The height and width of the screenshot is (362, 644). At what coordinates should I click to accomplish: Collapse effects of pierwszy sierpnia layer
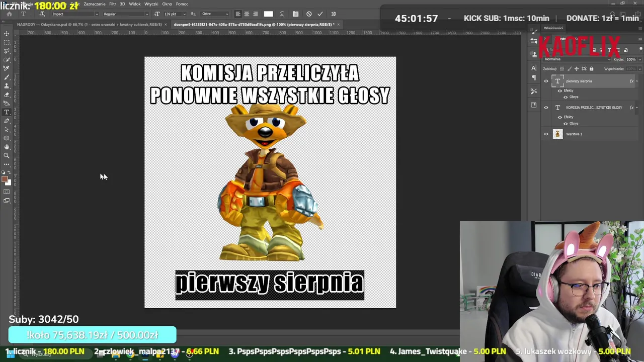pyautogui.click(x=637, y=81)
